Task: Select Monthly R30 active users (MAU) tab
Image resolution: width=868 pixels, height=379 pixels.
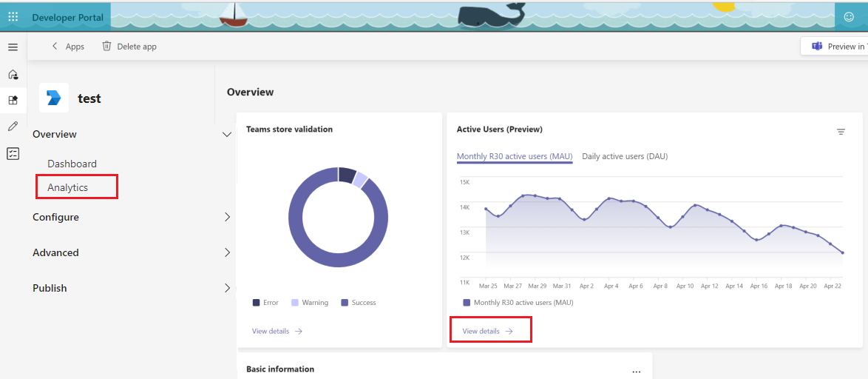Action: pos(515,156)
